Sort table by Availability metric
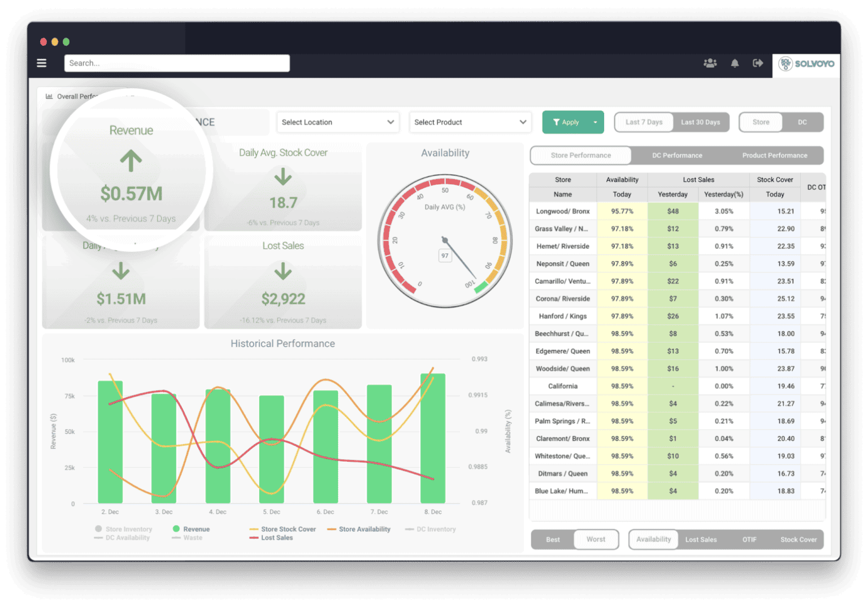 pos(653,540)
